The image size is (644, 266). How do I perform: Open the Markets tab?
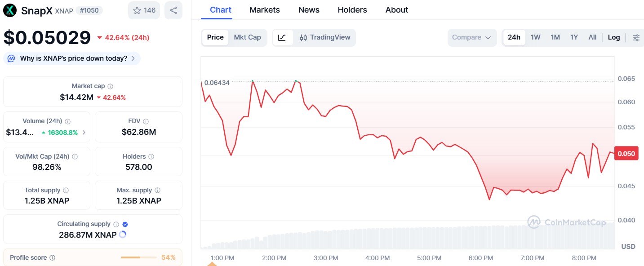[x=264, y=10]
